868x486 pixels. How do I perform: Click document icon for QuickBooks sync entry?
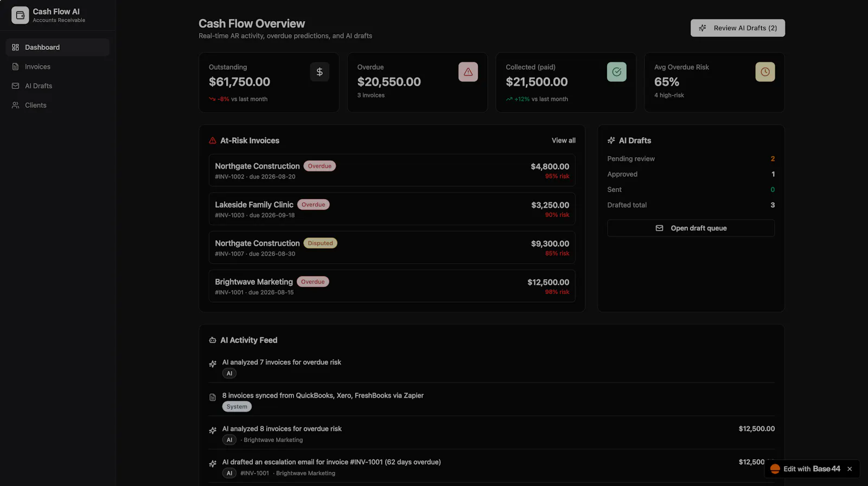[x=213, y=398]
